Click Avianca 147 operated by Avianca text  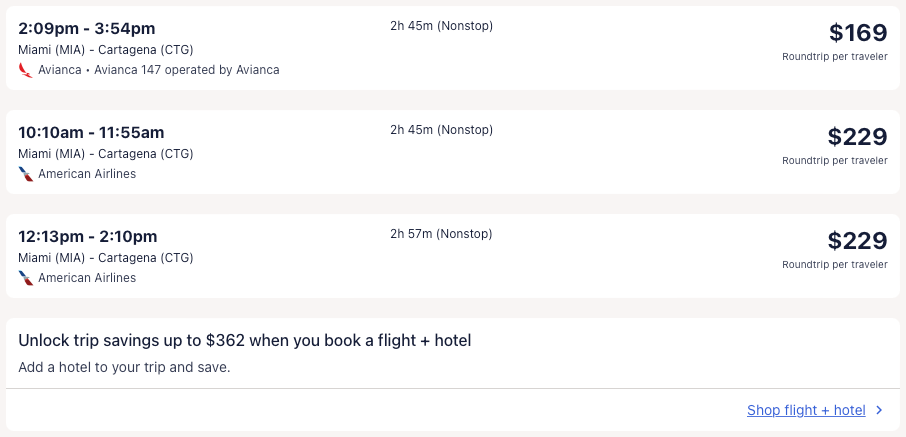click(187, 70)
